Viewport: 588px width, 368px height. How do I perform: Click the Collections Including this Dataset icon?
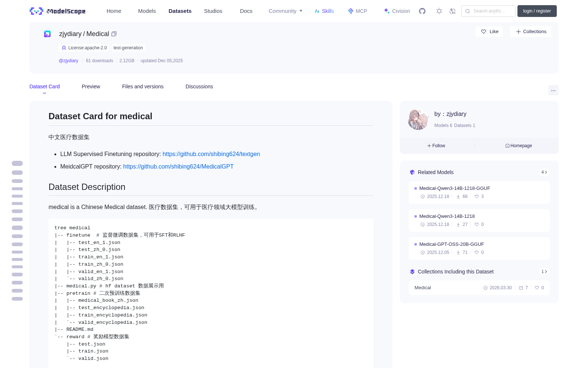pos(412,272)
